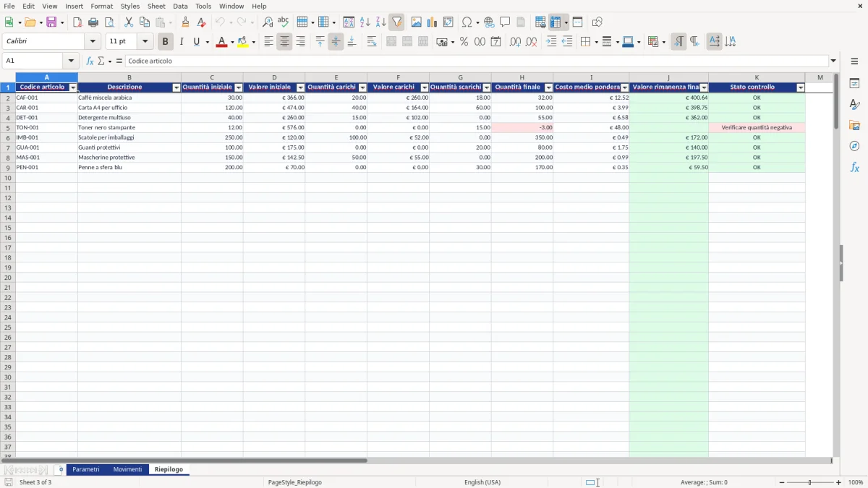This screenshot has height=488, width=868.
Task: Click English (USA) language status
Action: click(x=482, y=482)
